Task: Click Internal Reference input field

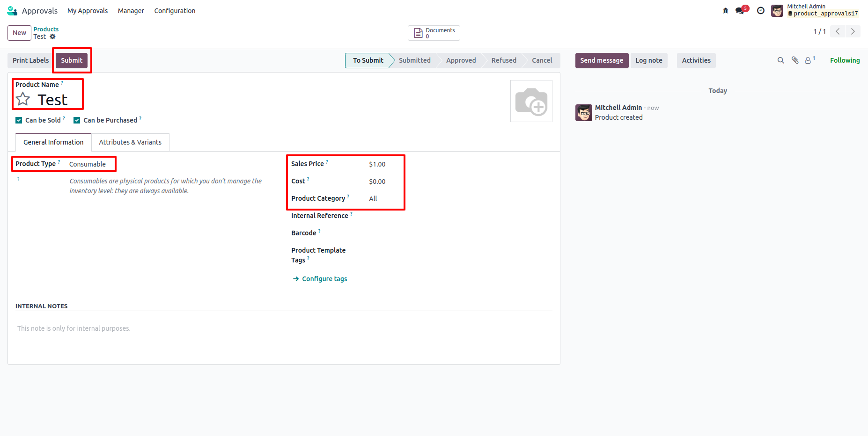Action: (460, 216)
